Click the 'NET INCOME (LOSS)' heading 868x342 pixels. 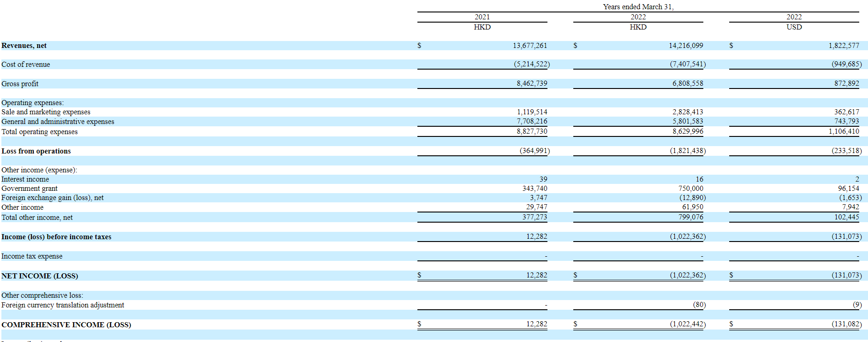pos(40,276)
